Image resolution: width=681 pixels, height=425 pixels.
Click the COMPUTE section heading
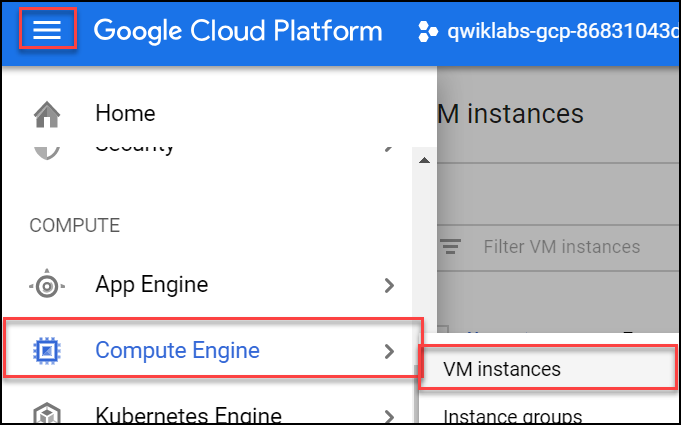[75, 225]
